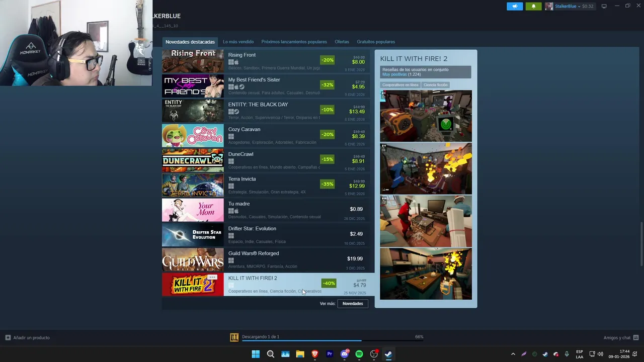Click the KILL IT WITH FIRE! 2 capsule
The width and height of the screenshot is (644, 362).
pyautogui.click(x=193, y=284)
